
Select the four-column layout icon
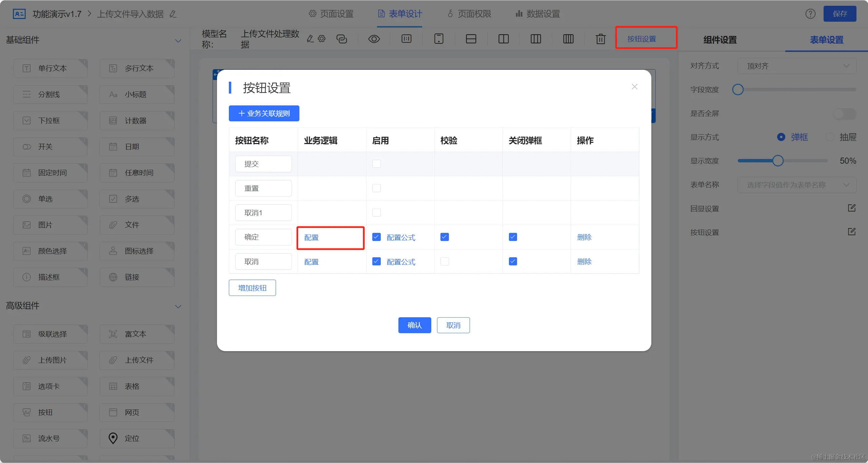[x=568, y=39]
